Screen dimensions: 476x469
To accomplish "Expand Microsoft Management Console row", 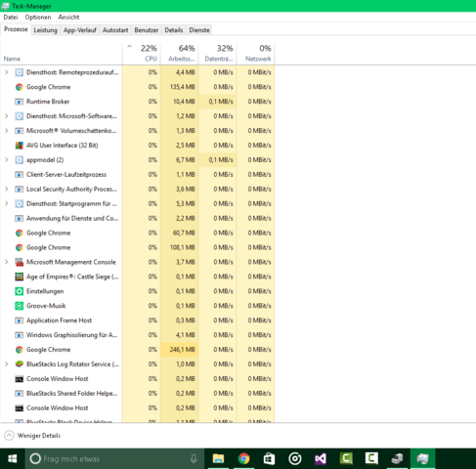I will (x=6, y=262).
